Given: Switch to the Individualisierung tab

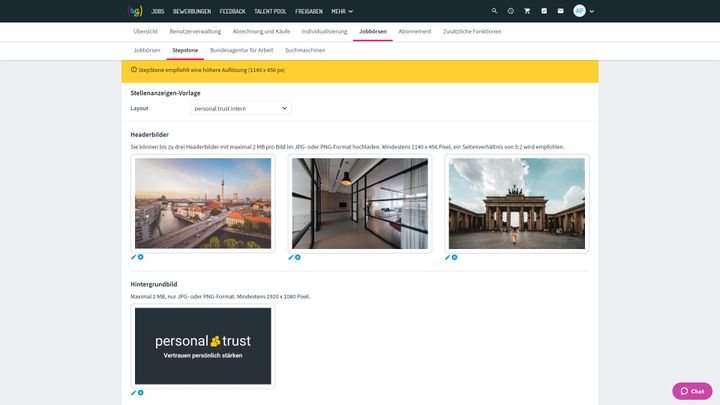Looking at the screenshot, I should pyautogui.click(x=324, y=32).
